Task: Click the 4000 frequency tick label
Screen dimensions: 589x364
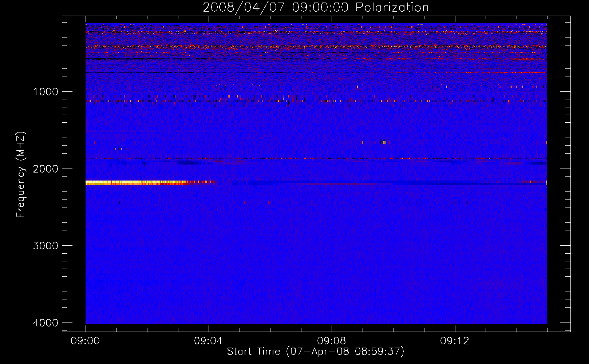Action: 46,323
